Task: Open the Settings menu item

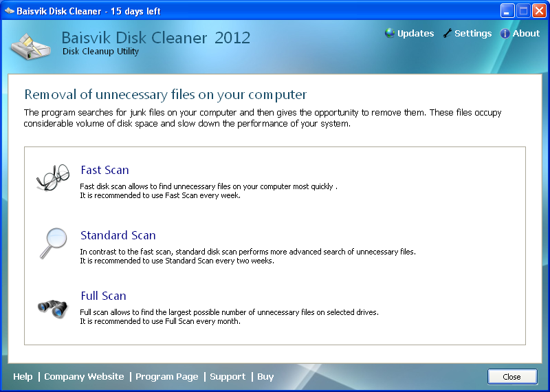Action: (x=473, y=33)
